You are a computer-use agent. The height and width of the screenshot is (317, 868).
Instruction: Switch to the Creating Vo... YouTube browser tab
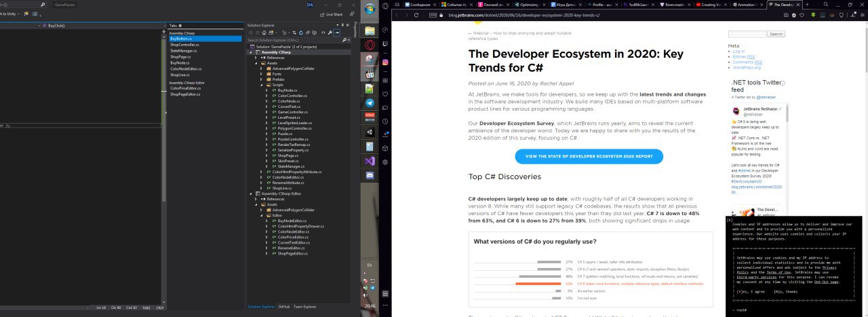pos(710,4)
